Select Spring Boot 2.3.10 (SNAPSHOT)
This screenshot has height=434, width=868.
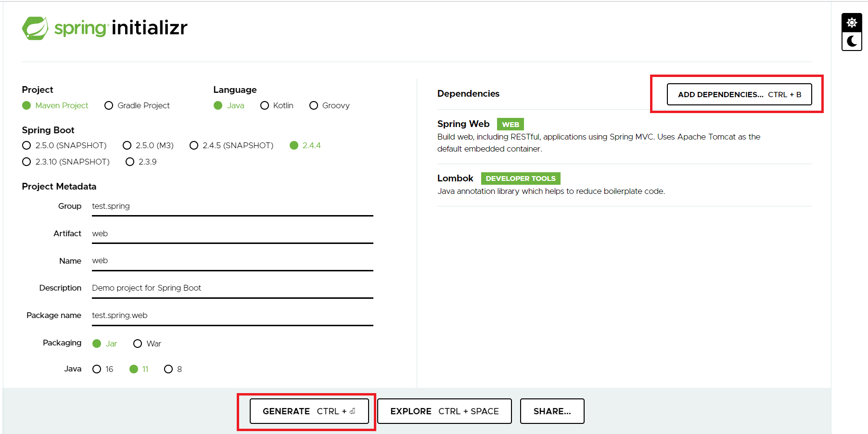pyautogui.click(x=66, y=162)
